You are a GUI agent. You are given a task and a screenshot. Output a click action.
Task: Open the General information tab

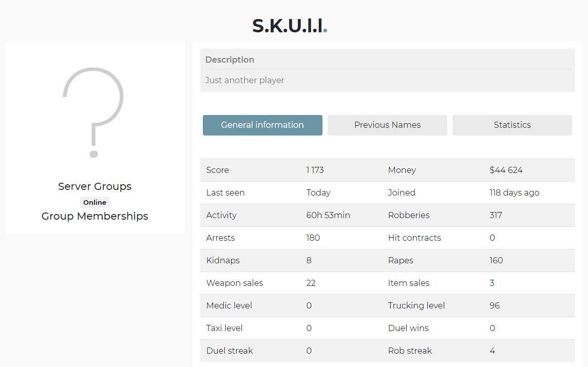[x=262, y=125]
